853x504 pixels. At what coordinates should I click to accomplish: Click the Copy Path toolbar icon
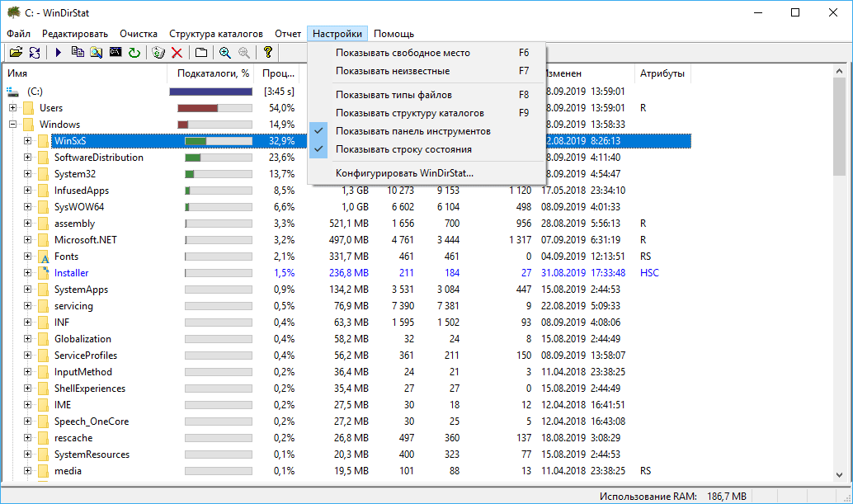click(x=78, y=52)
